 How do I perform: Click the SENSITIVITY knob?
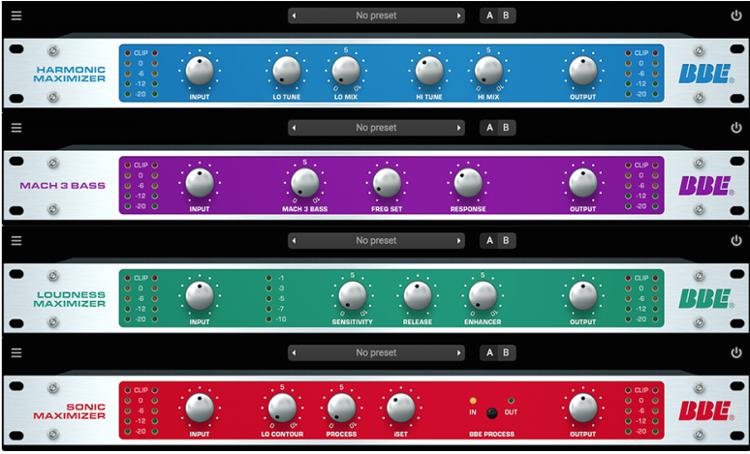coord(353,296)
